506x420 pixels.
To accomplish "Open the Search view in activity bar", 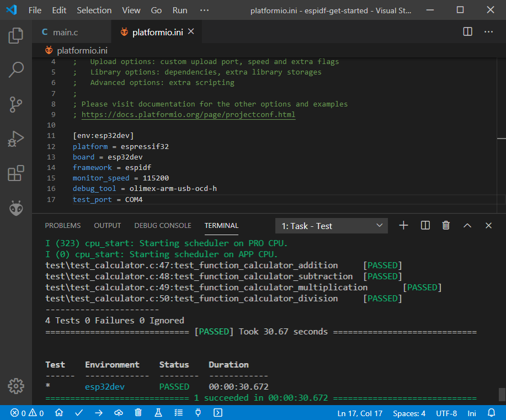I will [16, 70].
